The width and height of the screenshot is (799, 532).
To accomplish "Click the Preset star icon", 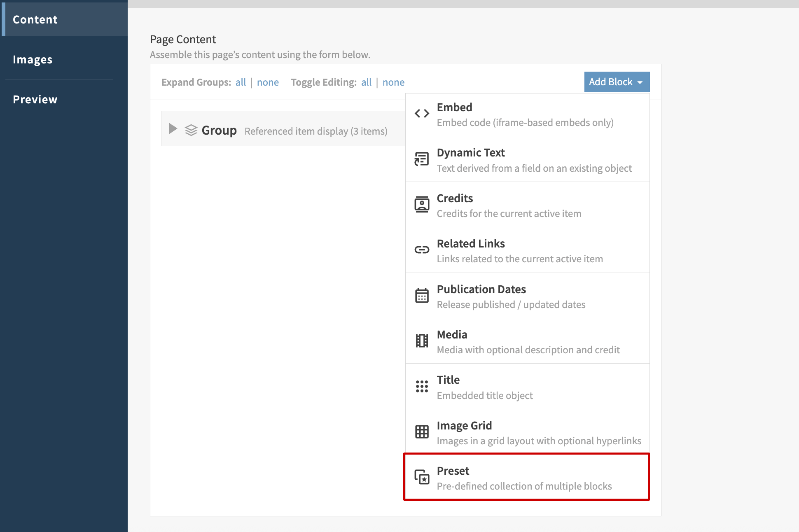I will (422, 477).
